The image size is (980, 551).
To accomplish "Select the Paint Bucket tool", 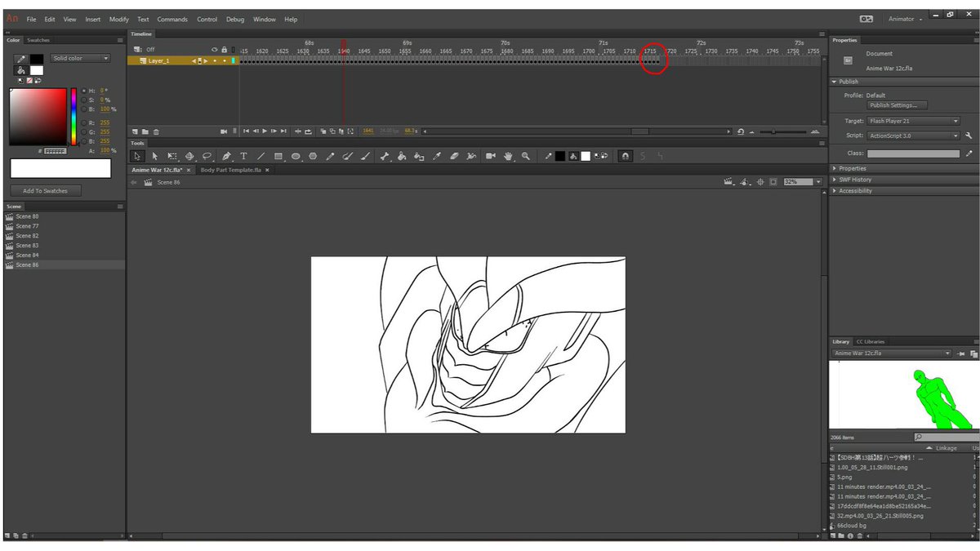I will [x=402, y=155].
